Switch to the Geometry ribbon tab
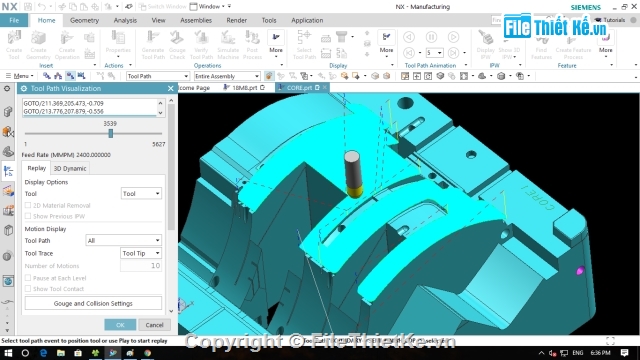640x360 pixels. click(x=84, y=20)
